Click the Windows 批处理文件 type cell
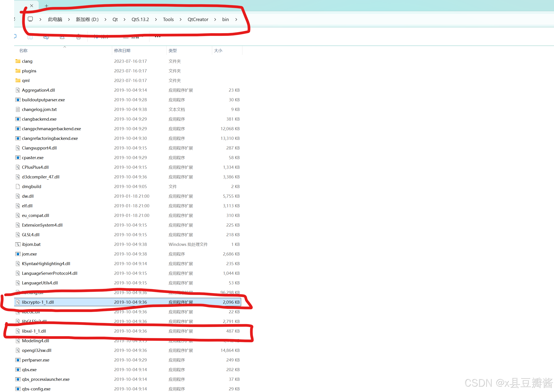 188,244
